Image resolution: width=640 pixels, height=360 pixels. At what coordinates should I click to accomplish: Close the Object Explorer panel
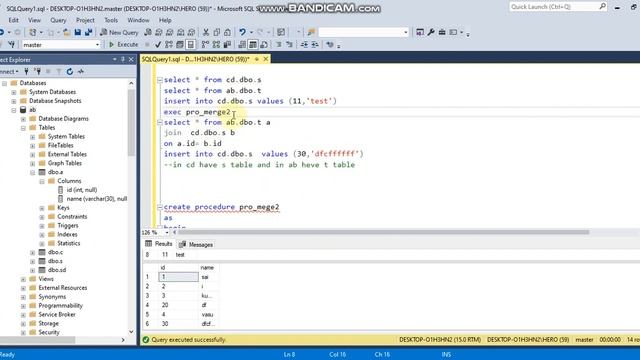(131, 60)
